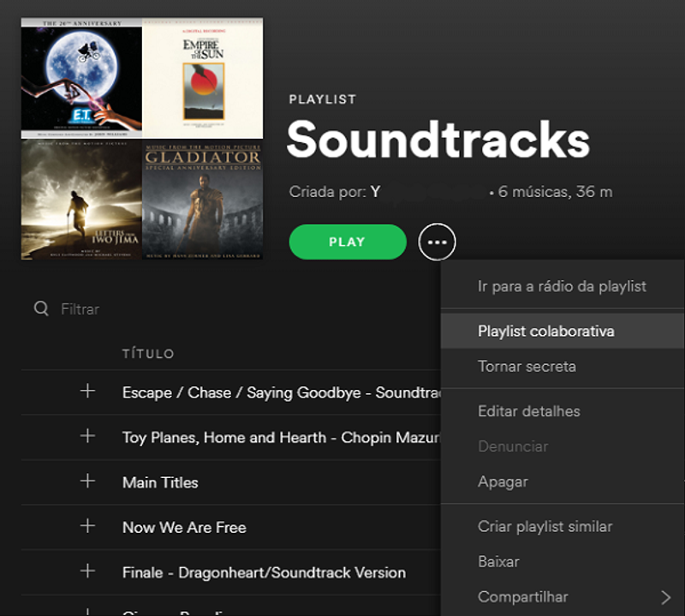Viewport: 685px width, 616px height.
Task: Choose Criar playlist similar
Action: tap(545, 526)
